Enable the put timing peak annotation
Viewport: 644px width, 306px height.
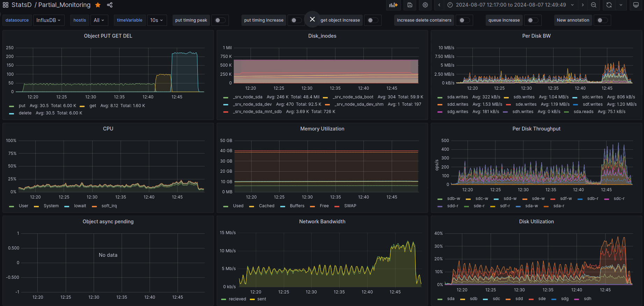(220, 20)
